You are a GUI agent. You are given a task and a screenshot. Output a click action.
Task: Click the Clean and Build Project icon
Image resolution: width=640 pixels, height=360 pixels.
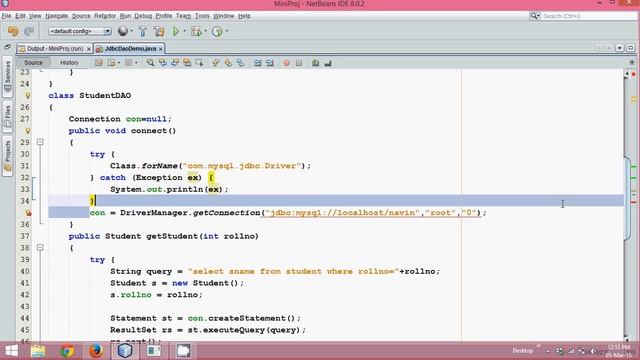[x=159, y=31]
